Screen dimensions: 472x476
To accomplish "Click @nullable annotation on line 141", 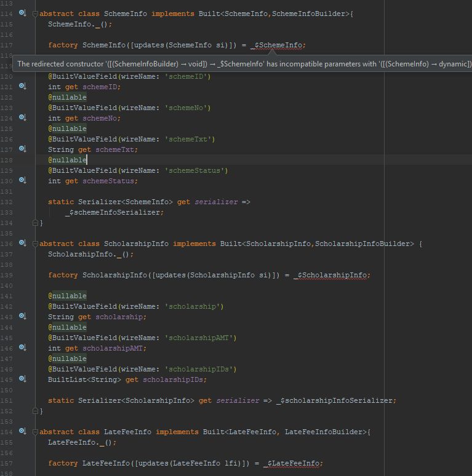I will point(67,296).
